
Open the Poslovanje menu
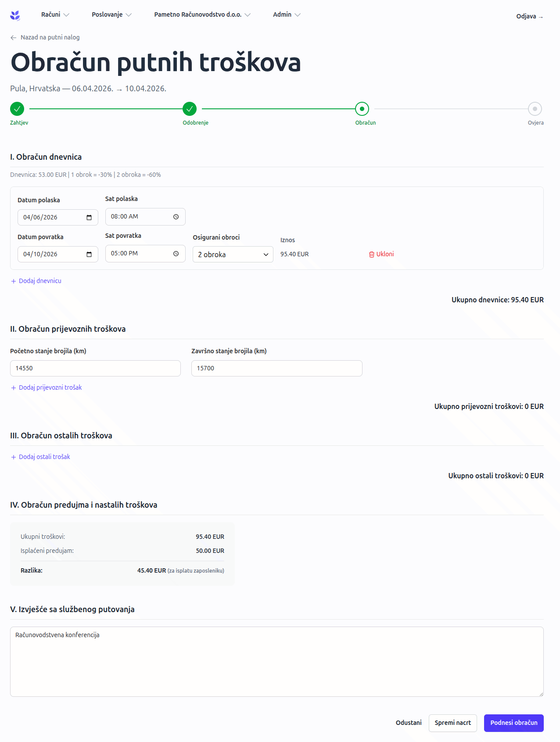click(x=111, y=14)
